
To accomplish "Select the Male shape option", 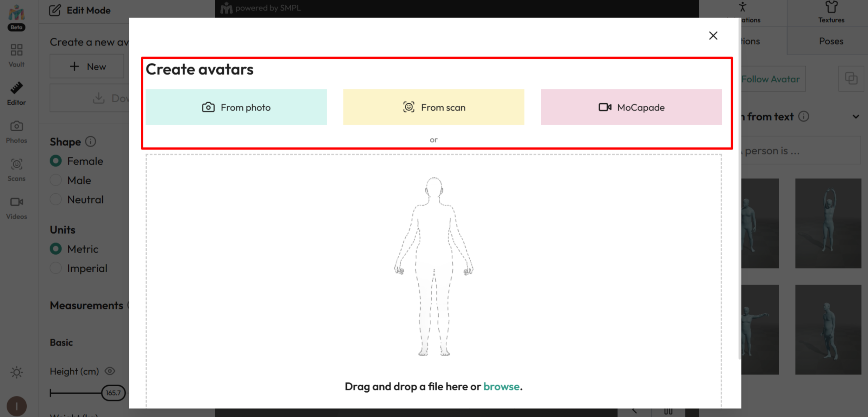I will pyautogui.click(x=56, y=180).
